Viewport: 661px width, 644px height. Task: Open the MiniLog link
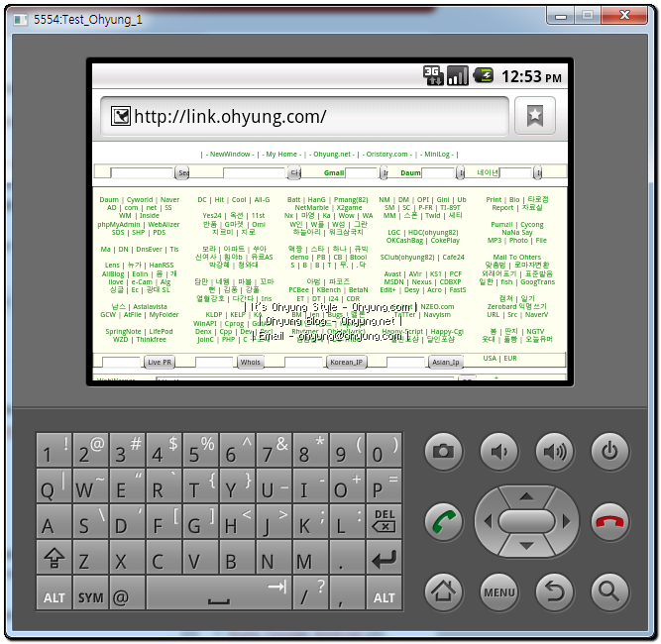[x=437, y=155]
